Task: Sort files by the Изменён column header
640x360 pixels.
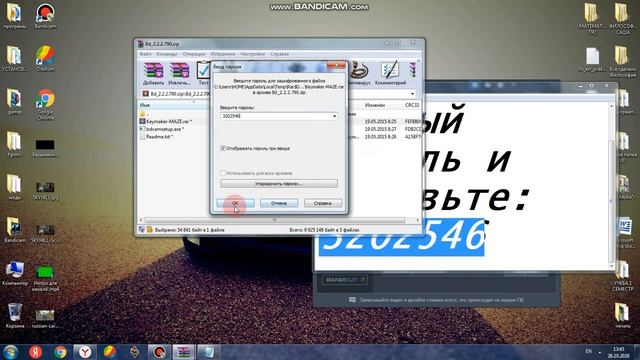Action: point(374,105)
